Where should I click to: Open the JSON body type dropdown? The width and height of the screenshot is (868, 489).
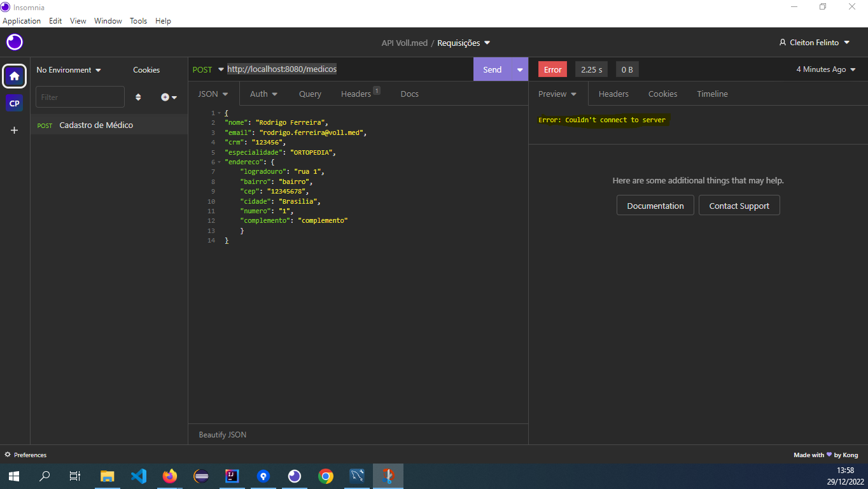coord(213,94)
